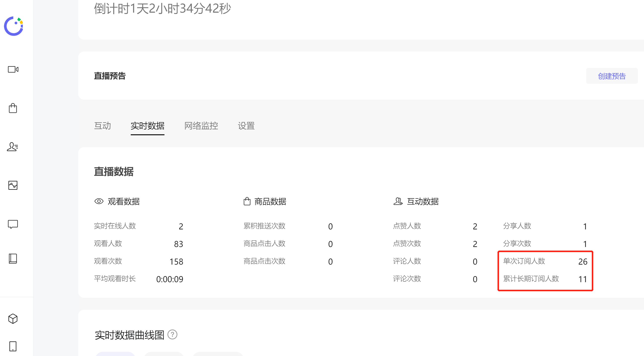Click the person icon beside 互动数据

[x=398, y=201]
